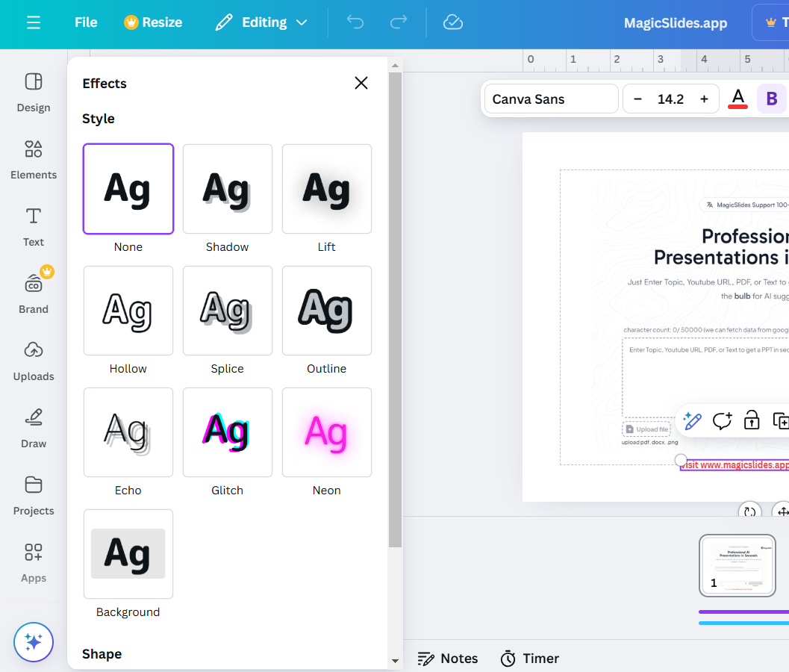The image size is (789, 672).
Task: Click the selection handle circle on text box
Action: (x=681, y=460)
